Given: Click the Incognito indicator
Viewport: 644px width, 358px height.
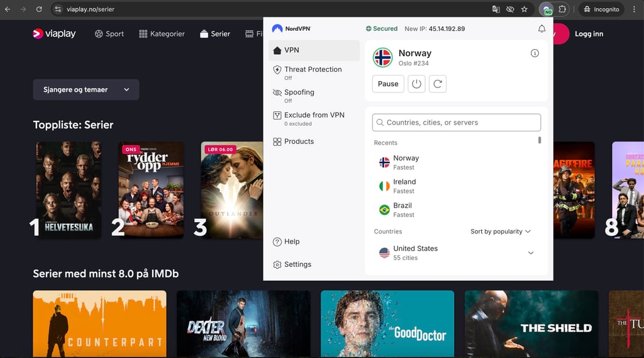Looking at the screenshot, I should tap(601, 9).
